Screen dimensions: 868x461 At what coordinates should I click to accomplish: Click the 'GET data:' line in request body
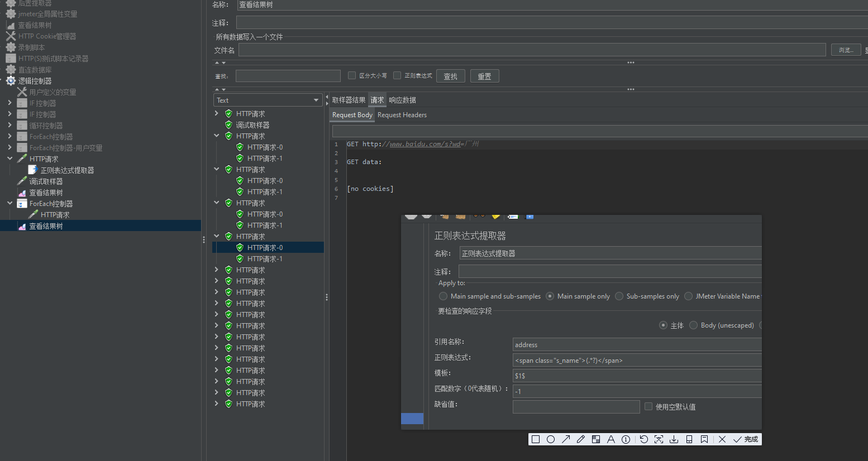[x=364, y=162]
